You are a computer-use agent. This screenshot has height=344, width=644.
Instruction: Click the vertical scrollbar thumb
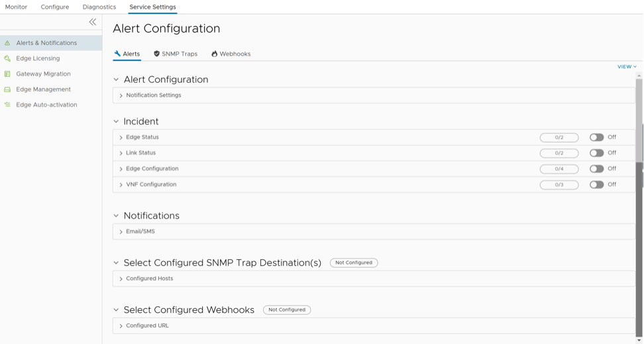(x=639, y=119)
